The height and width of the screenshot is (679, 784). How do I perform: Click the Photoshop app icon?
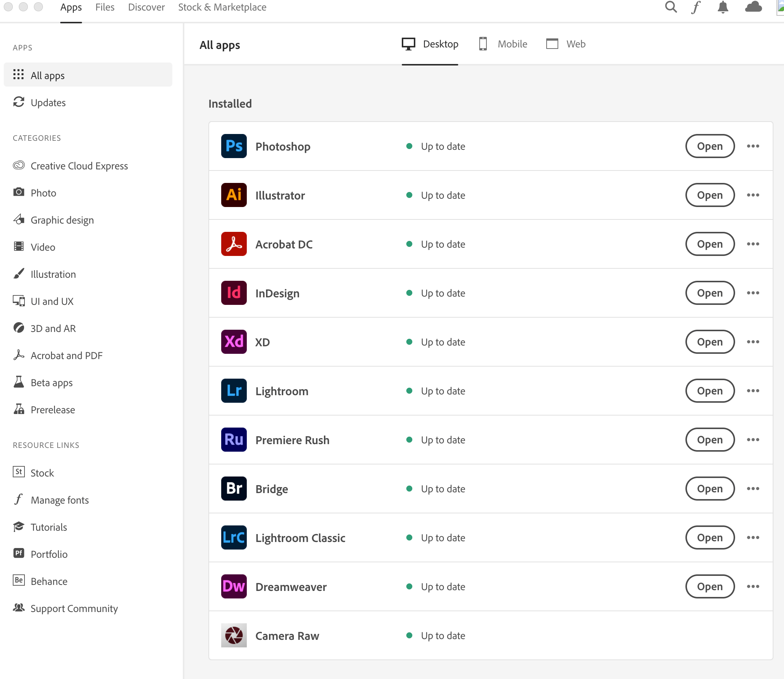(x=234, y=146)
